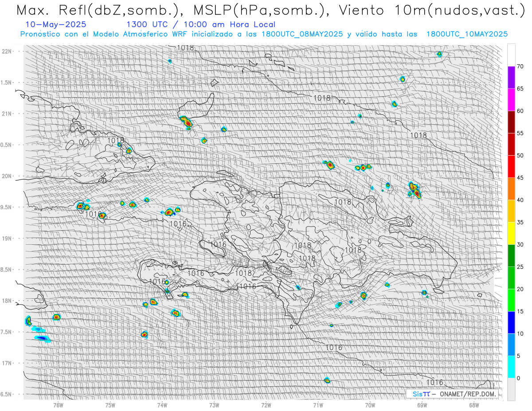The height and width of the screenshot is (411, 532).
Task: Click the '70W' longitude axis label
Action: 370,404
